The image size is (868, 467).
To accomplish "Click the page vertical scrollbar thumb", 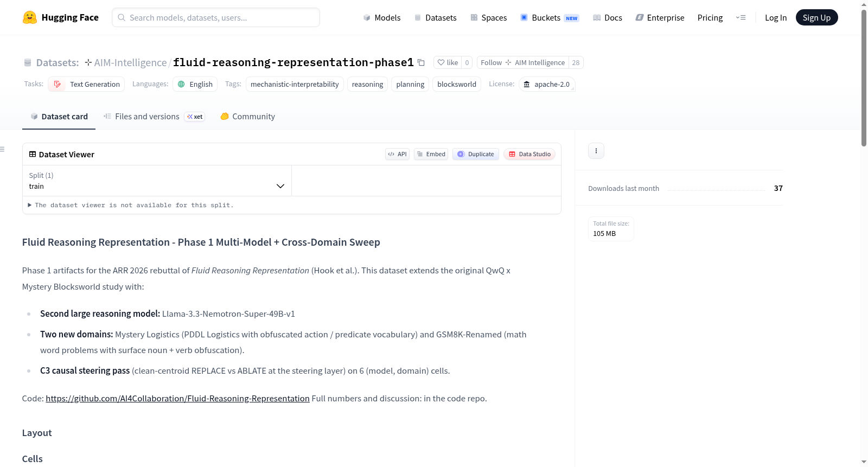I will [x=864, y=78].
